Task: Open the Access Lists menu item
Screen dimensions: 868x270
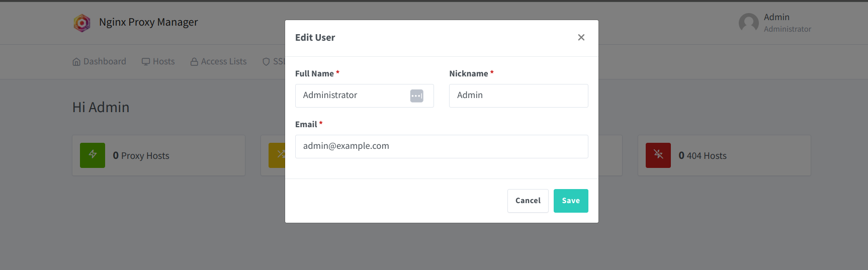Action: [x=218, y=61]
